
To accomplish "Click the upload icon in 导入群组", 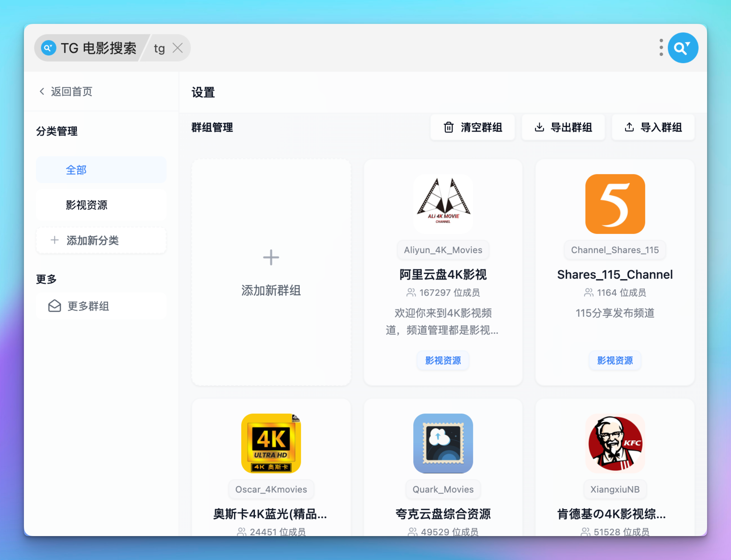I will [629, 127].
